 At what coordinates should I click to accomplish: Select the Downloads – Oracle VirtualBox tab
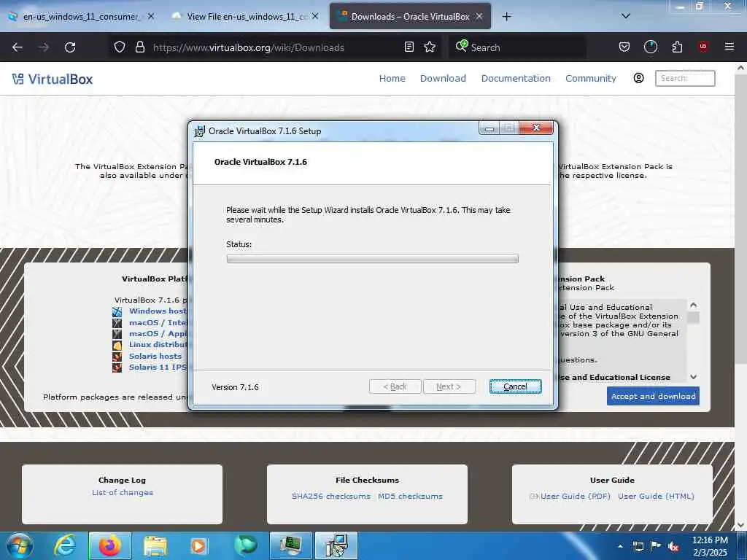coord(410,17)
